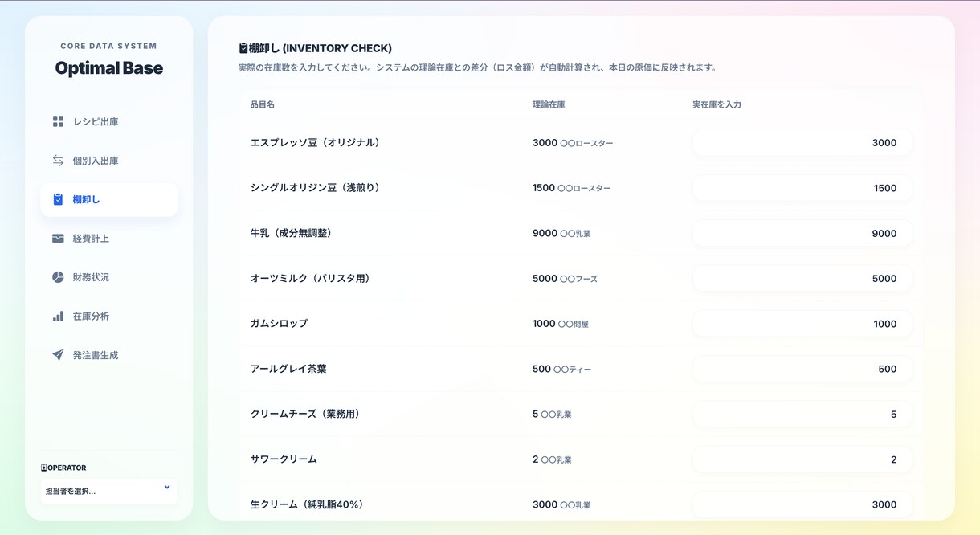Click the 発注書生成 paper plane icon

58,355
